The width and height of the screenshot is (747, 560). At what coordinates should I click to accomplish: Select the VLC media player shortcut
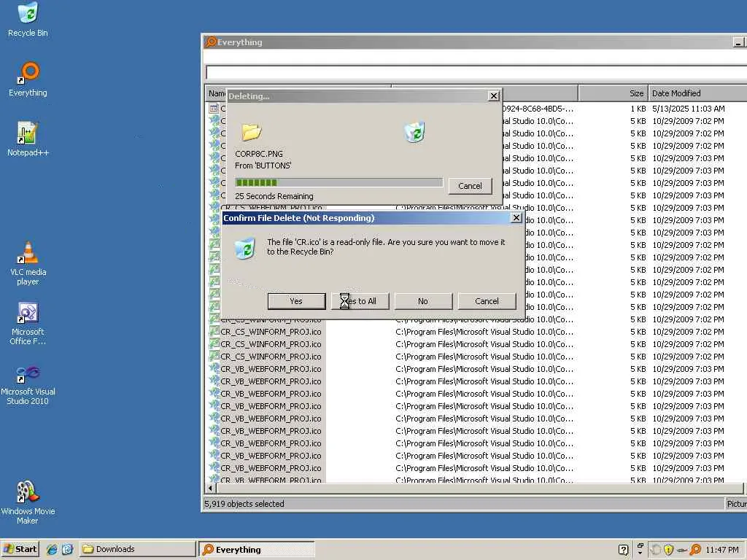[28, 263]
